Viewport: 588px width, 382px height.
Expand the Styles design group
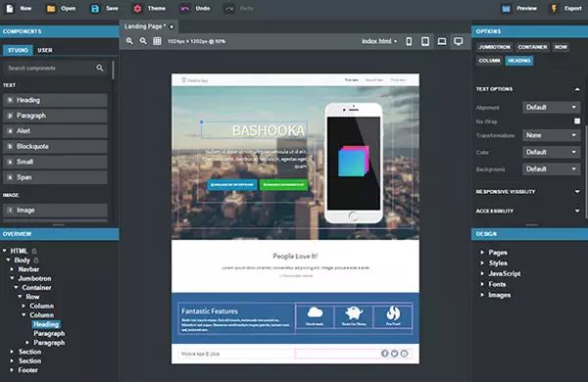point(482,263)
